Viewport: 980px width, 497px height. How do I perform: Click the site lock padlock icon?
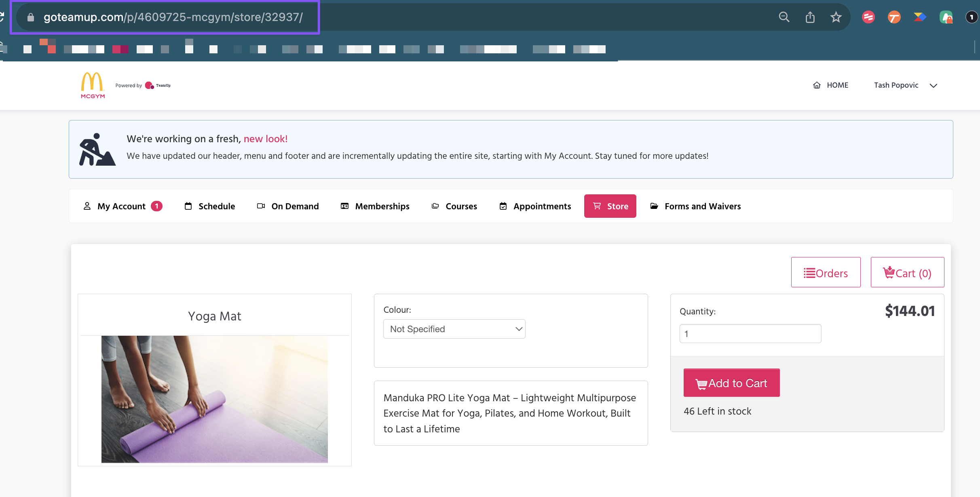point(31,17)
